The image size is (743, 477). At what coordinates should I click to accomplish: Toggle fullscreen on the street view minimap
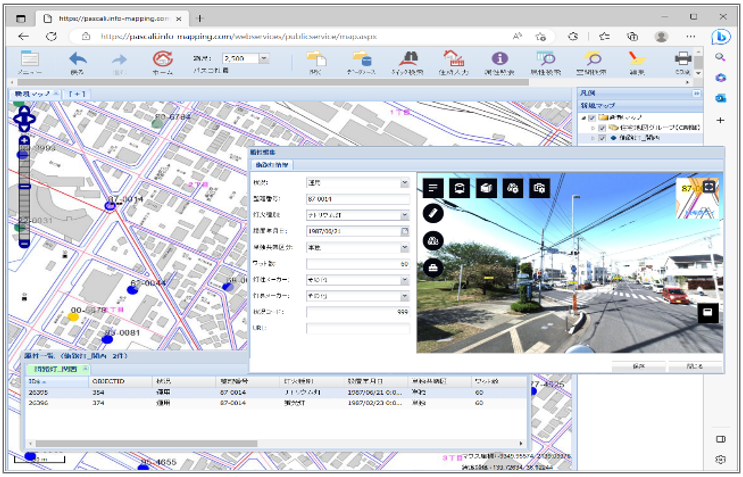tap(710, 186)
